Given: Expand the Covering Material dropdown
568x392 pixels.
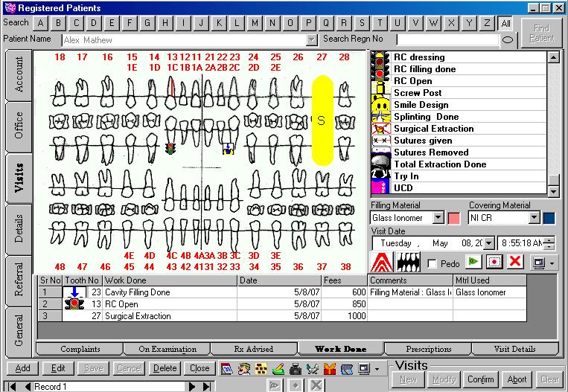Looking at the screenshot, I should click(x=535, y=218).
